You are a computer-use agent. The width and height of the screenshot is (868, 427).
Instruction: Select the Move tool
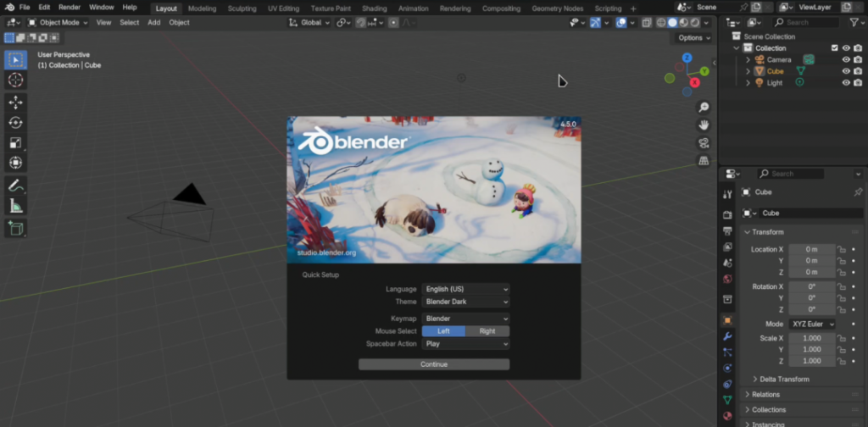tap(15, 103)
